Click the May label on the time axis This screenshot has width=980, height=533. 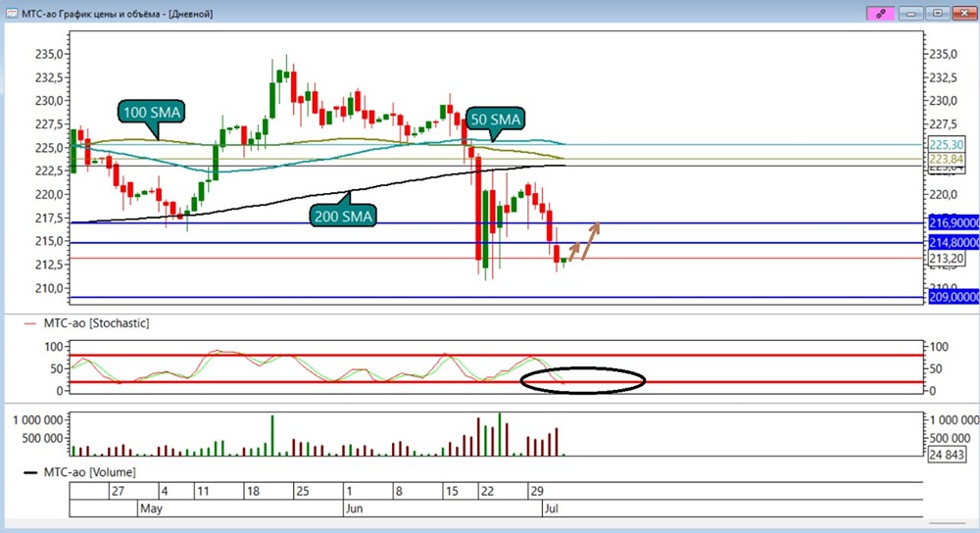click(x=151, y=509)
